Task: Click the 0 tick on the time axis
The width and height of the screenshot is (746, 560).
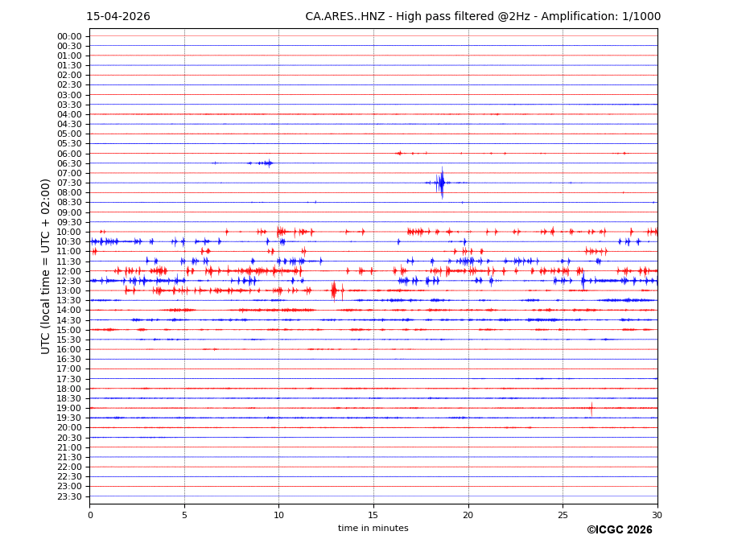Action: tap(90, 515)
